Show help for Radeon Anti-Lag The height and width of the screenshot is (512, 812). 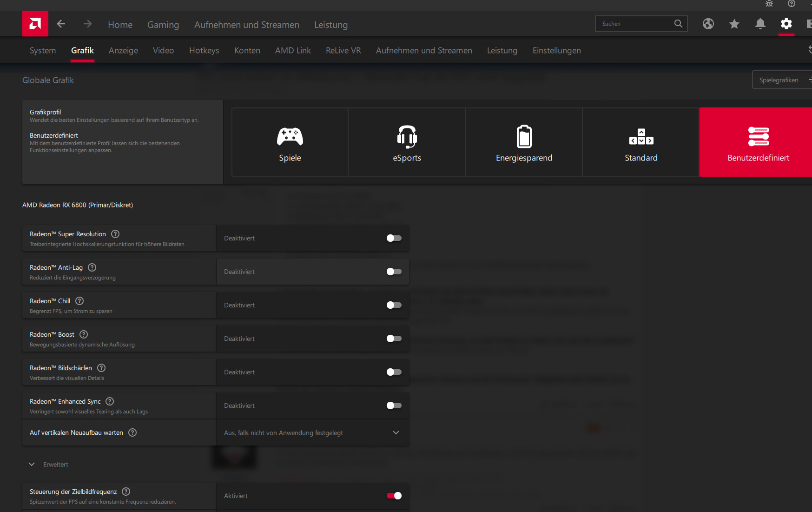pos(92,267)
